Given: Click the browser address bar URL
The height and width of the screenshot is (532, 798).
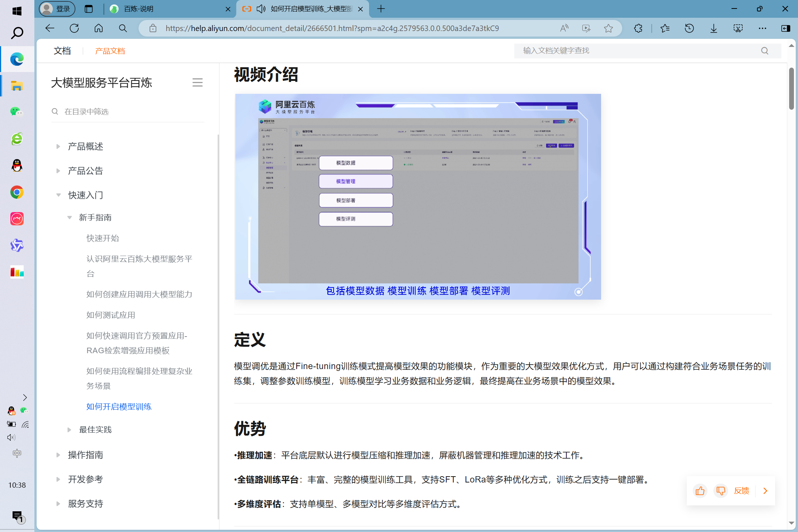Looking at the screenshot, I should (332, 28).
